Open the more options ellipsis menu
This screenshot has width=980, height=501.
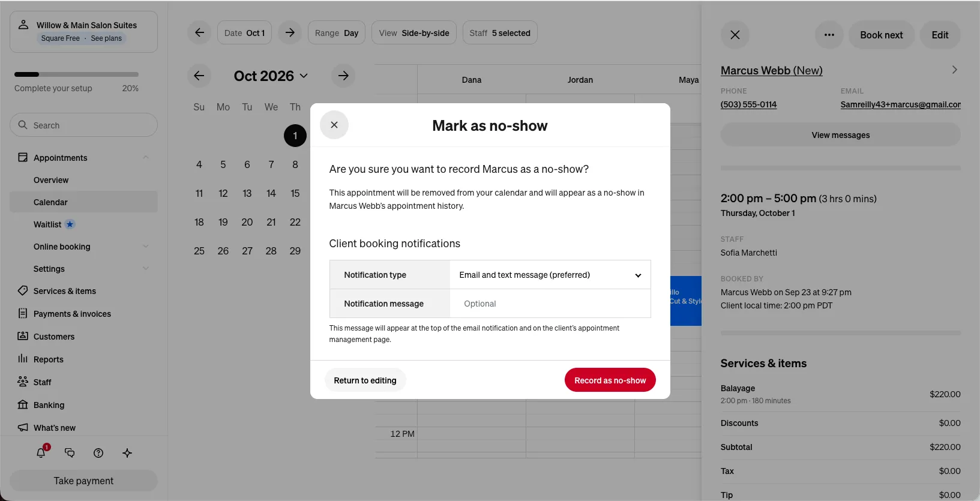click(x=829, y=35)
